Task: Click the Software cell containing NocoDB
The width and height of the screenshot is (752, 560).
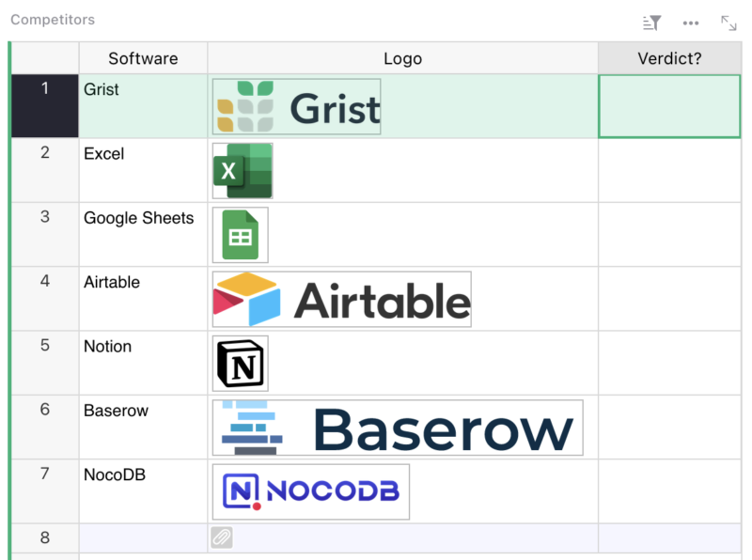Action: [x=142, y=491]
